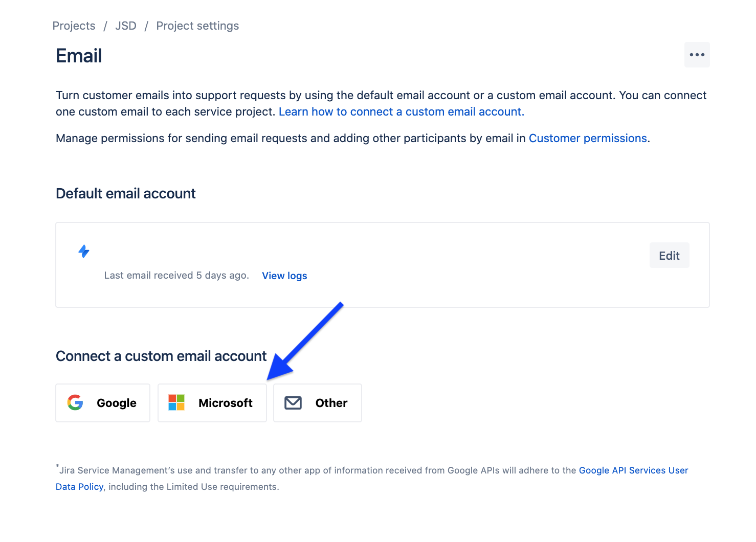This screenshot has height=542, width=756.
Task: Click the Email page heading
Action: (x=79, y=56)
